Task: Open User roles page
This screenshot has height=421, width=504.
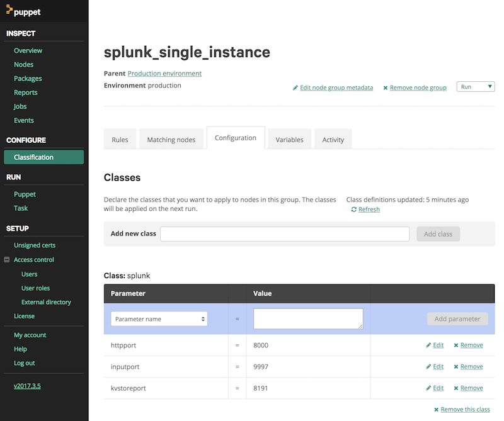Action: point(35,288)
